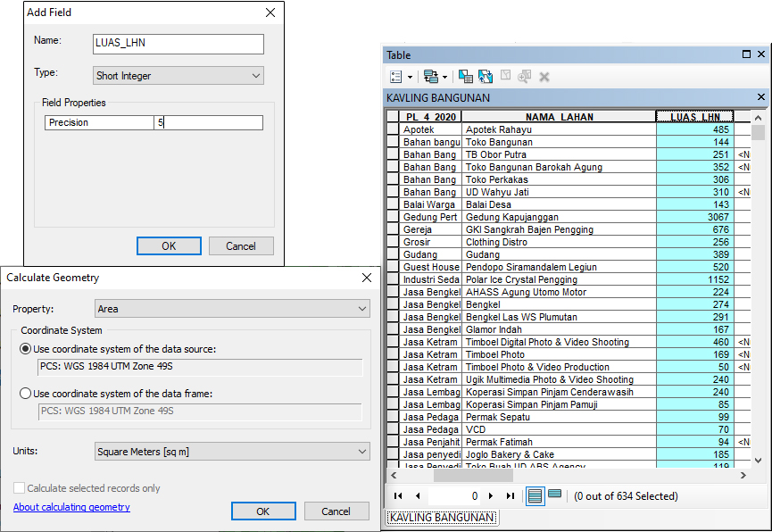This screenshot has height=532, width=772.
Task: Click OK in Calculate Geometry dialog
Action: (x=263, y=511)
